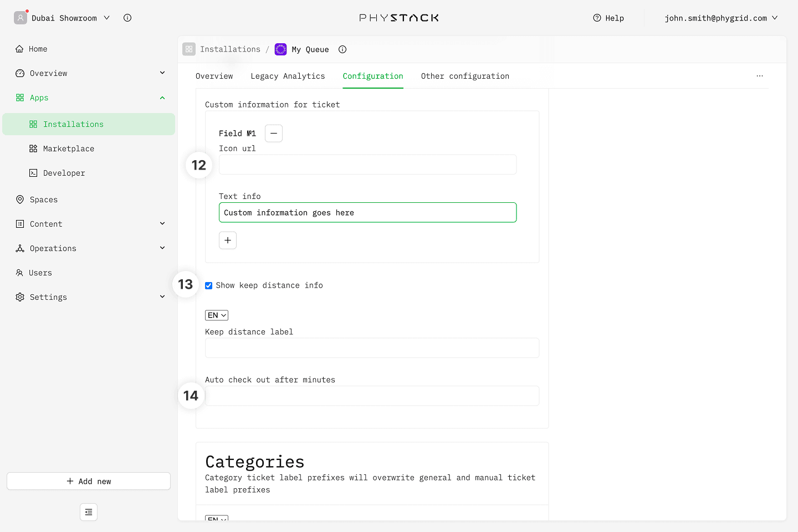Click the Auto check out minutes field
The width and height of the screenshot is (798, 532).
point(372,396)
